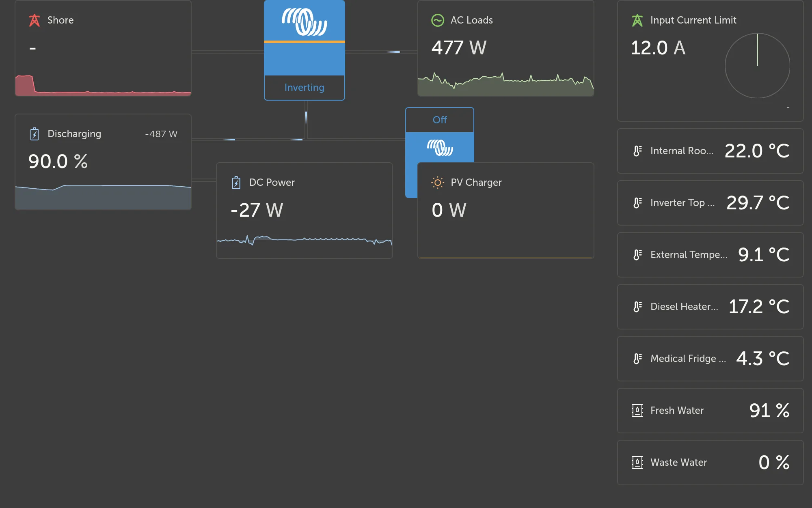Click the 0 W PV Charger value
The image size is (812, 508).
[x=449, y=210]
